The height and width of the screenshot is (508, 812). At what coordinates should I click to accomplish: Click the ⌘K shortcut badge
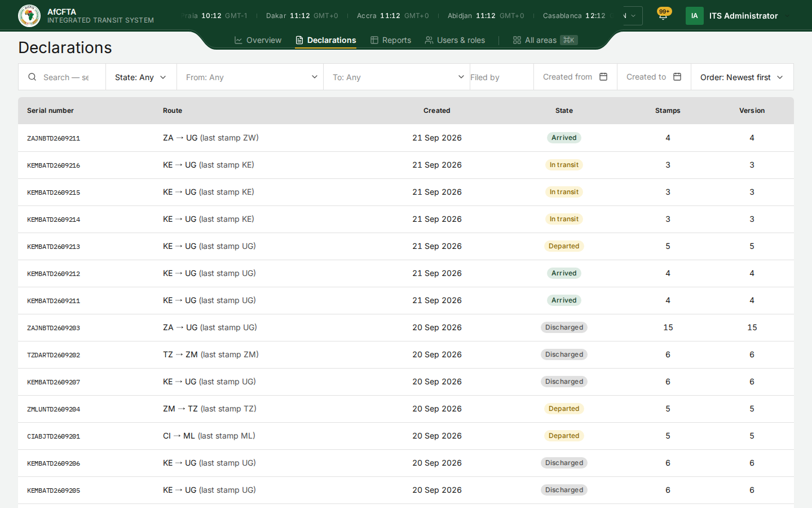click(x=569, y=40)
